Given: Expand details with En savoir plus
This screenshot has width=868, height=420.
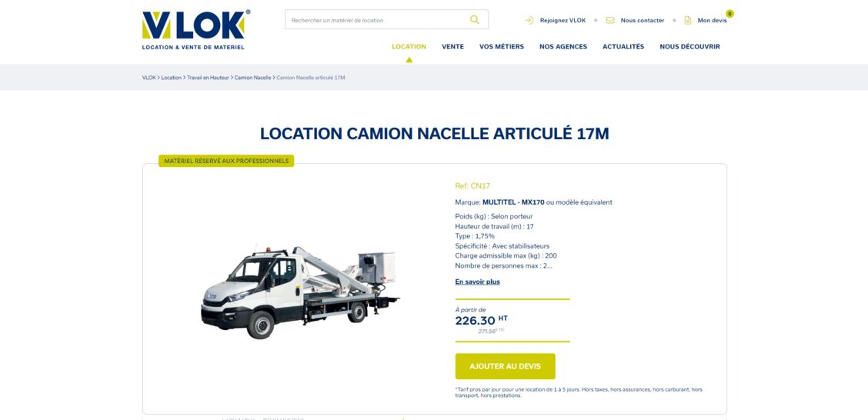Looking at the screenshot, I should coord(477,282).
